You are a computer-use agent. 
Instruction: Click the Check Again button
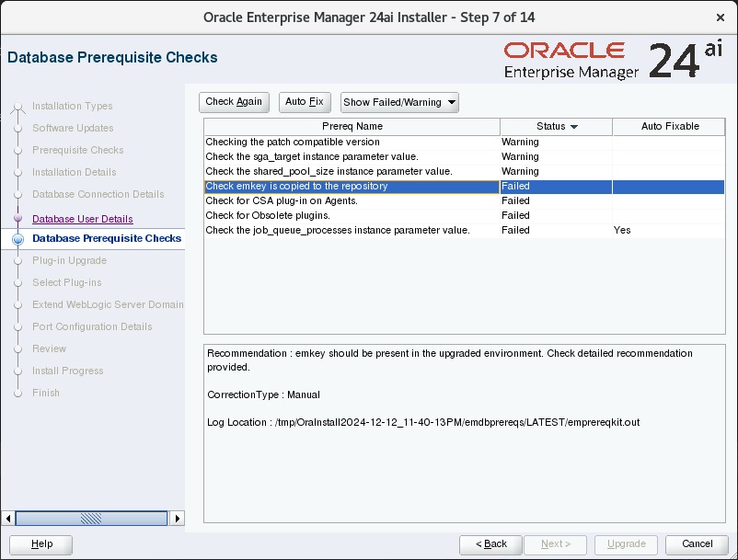234,102
